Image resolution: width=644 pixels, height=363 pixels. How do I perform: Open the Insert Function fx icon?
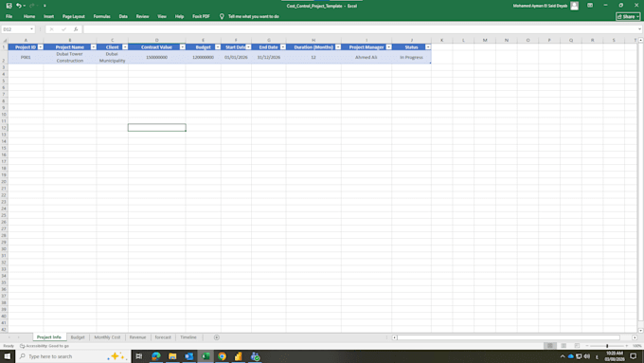click(76, 29)
